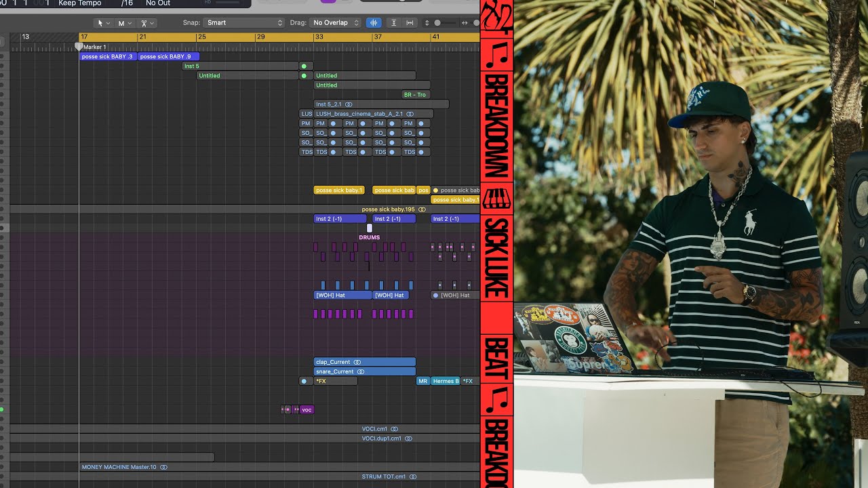The width and height of the screenshot is (868, 488).
Task: Click the playhead handle at bar 17
Action: pos(79,47)
